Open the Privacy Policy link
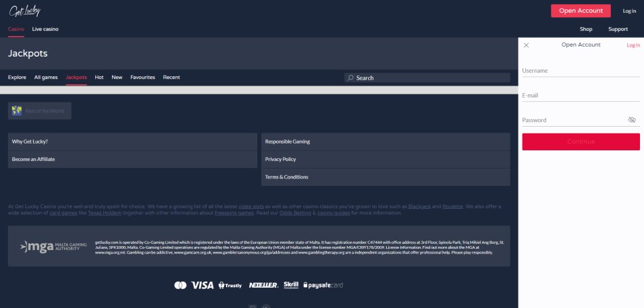 click(x=385, y=159)
